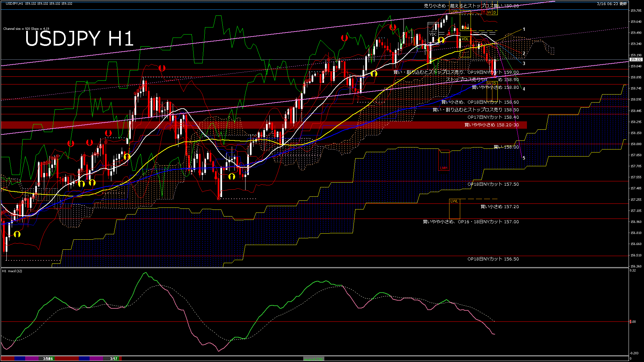This screenshot has width=644, height=362.
Task: Click the LWH marker label
Action: [x=455, y=11]
